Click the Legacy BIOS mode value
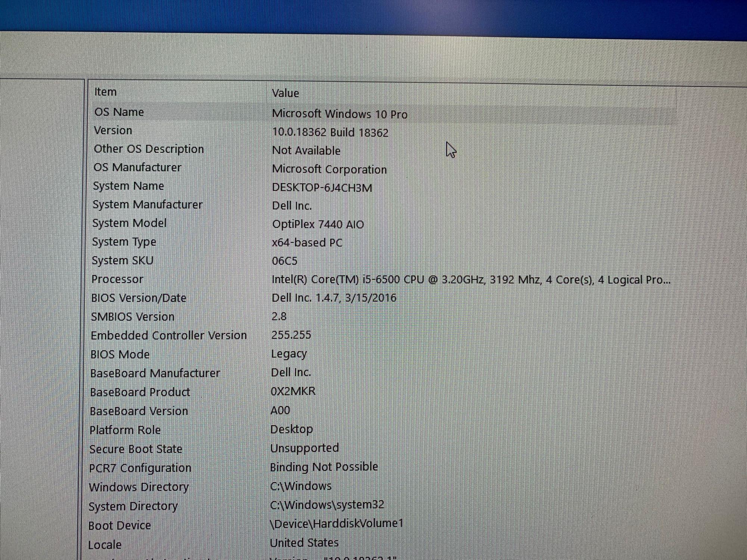This screenshot has width=747, height=560. [289, 354]
